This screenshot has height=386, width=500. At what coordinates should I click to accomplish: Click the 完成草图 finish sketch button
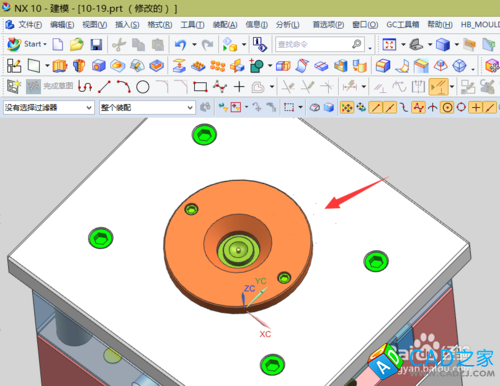49,87
